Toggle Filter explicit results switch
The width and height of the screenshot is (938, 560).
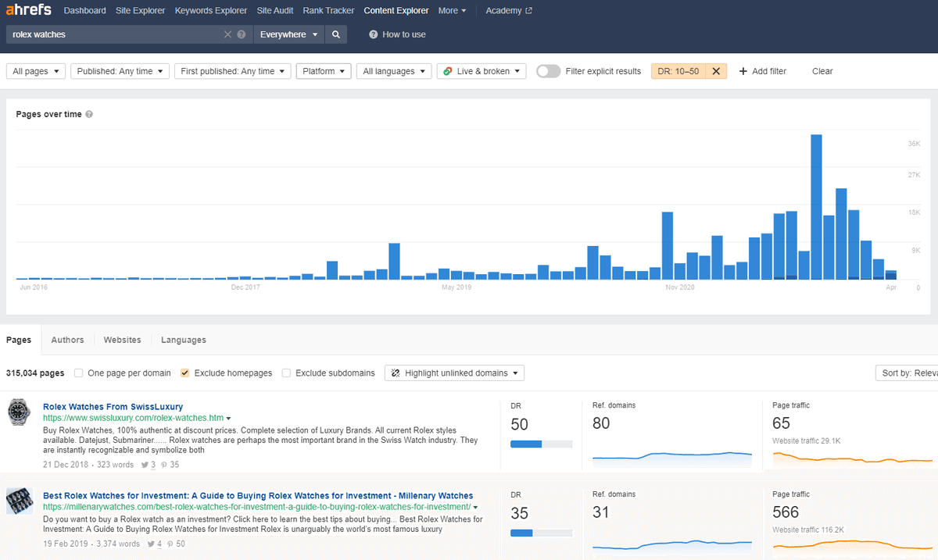549,71
